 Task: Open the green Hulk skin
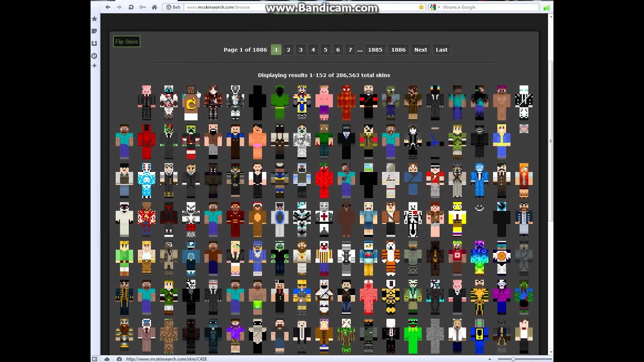pyautogui.click(x=279, y=103)
